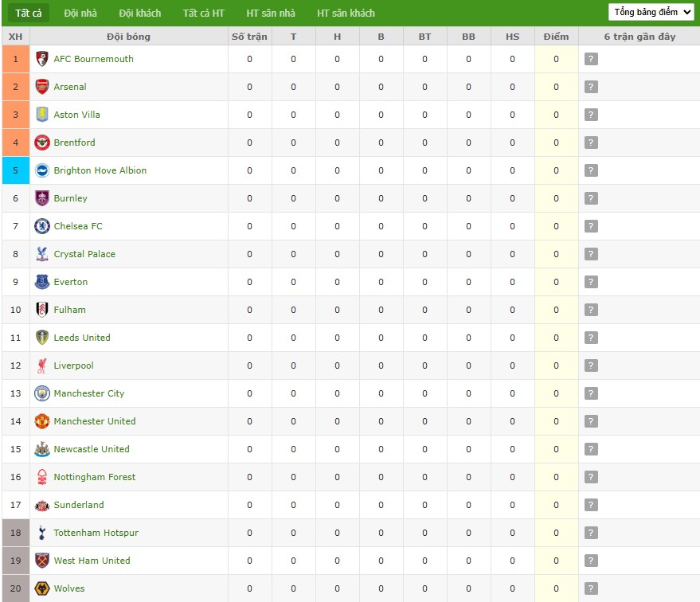The image size is (700, 602).
Task: Click the Chelsea FC club crest
Action: click(x=42, y=226)
